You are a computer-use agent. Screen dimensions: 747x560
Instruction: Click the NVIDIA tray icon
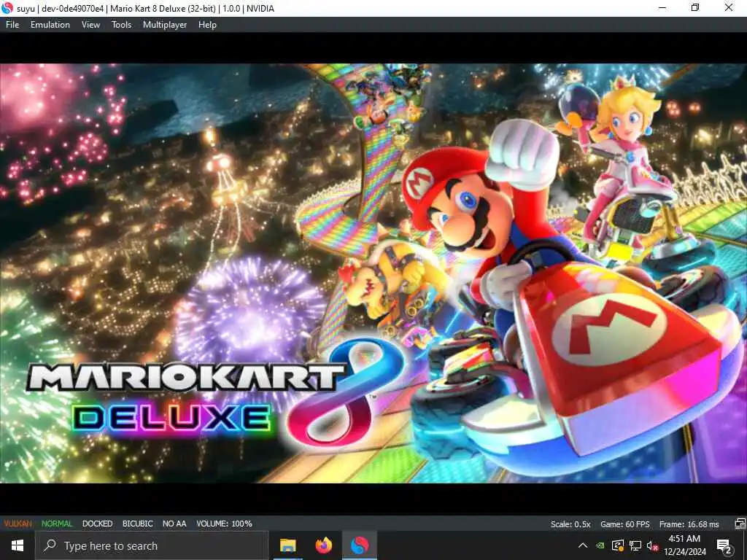[601, 545]
